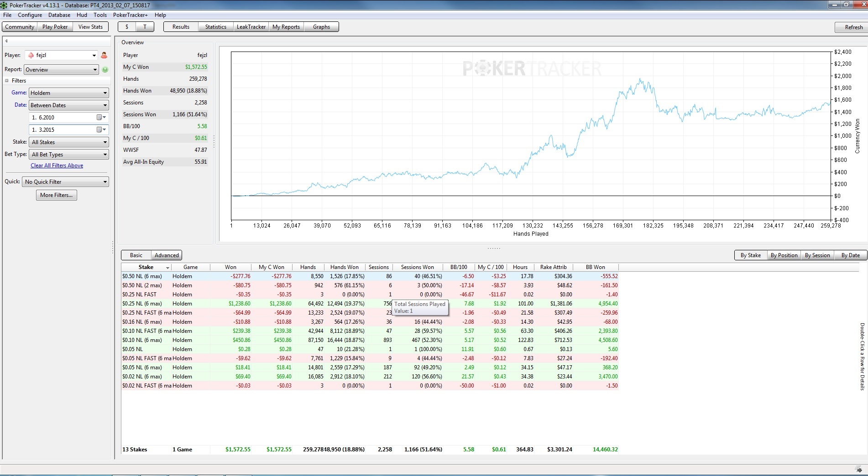868x476 pixels.
Task: Click the dotted splitter handle below the graph
Action: coord(494,248)
